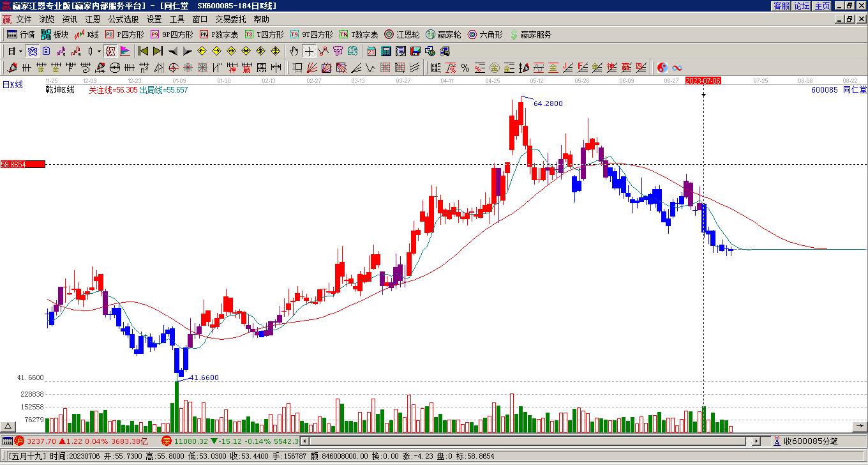
Task: Open the 六角形 hexagon tool
Action: [x=485, y=34]
